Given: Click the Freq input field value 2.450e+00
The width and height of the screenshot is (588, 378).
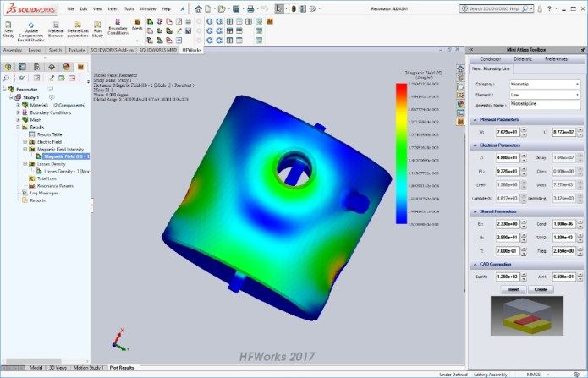Looking at the screenshot, I should 563,251.
